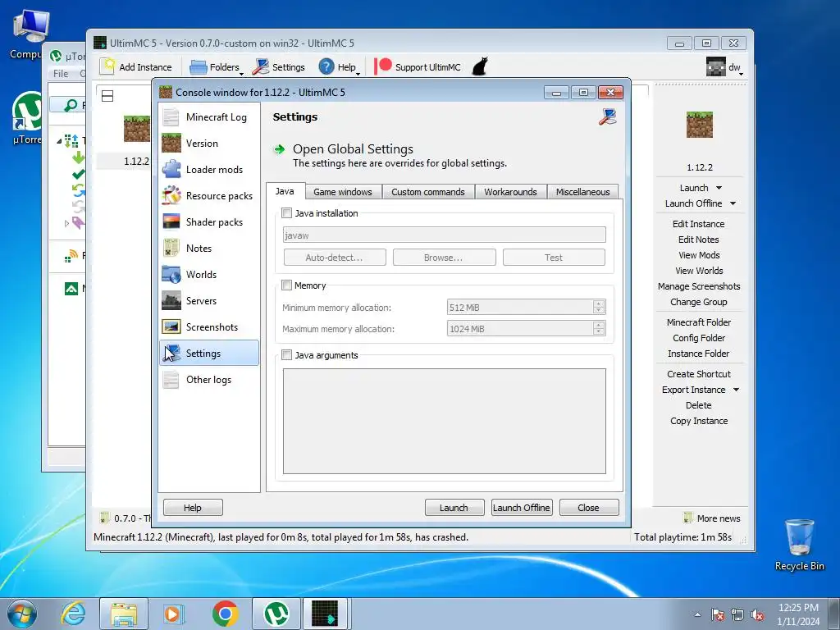This screenshot has width=840, height=630.
Task: Expand the Launch dropdown arrow
Action: [x=719, y=188]
